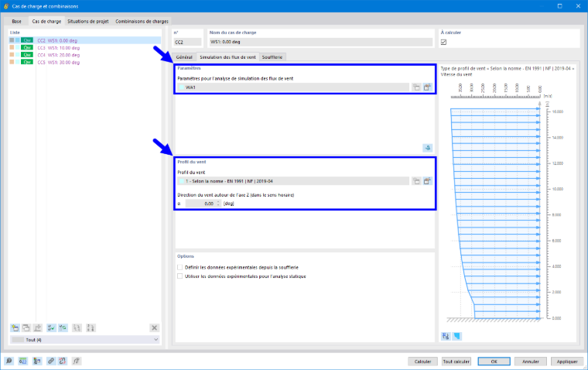Click the sort numbering icon in list toolbar
Viewport: 588px width, 370px height.
(x=91, y=328)
